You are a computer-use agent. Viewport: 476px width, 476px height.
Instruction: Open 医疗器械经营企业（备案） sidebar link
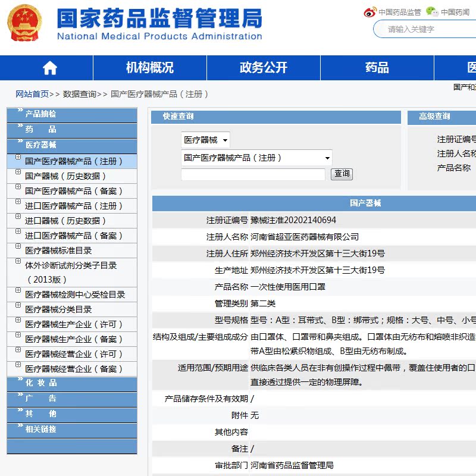tap(74, 369)
